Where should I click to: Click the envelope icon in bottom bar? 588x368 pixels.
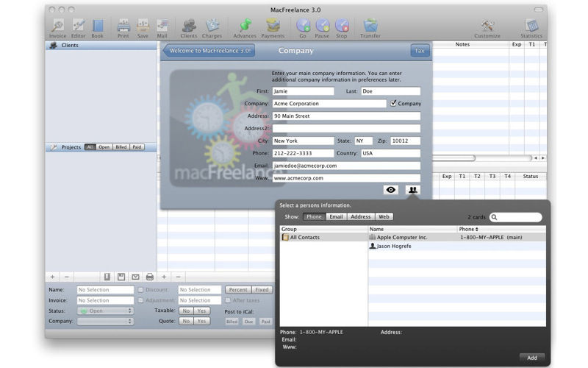coord(135,277)
